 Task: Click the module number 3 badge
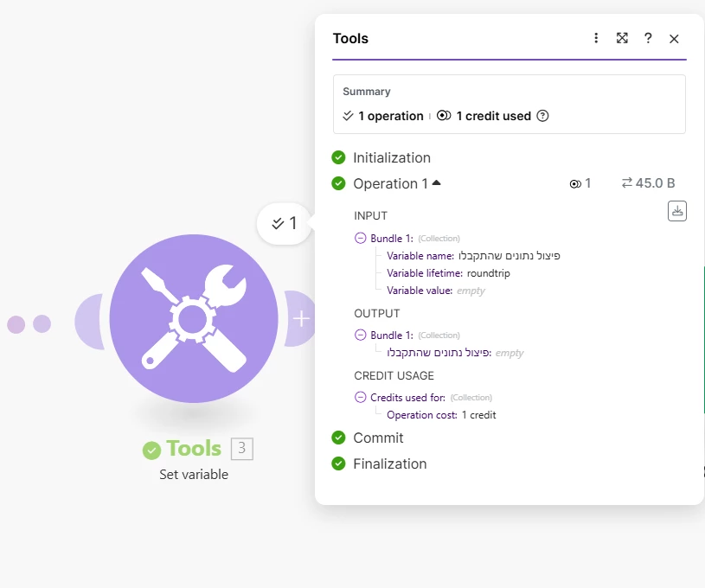(x=242, y=448)
